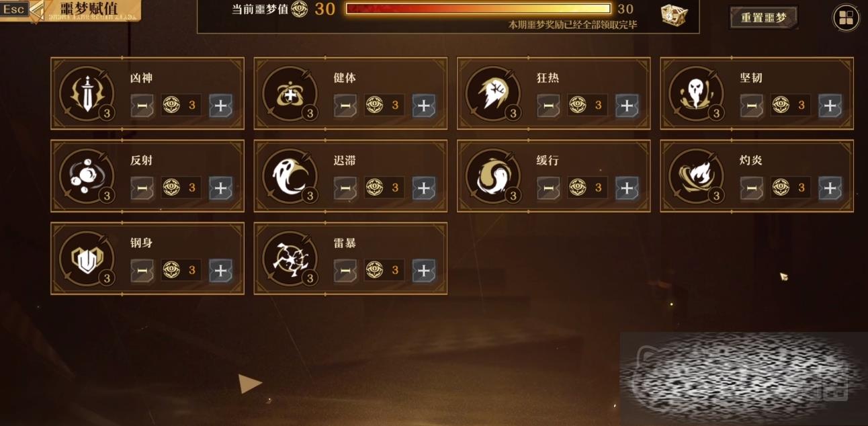Screen dimensions: 868x426
Task: Open the four-square grid menu icon
Action: (x=846, y=18)
